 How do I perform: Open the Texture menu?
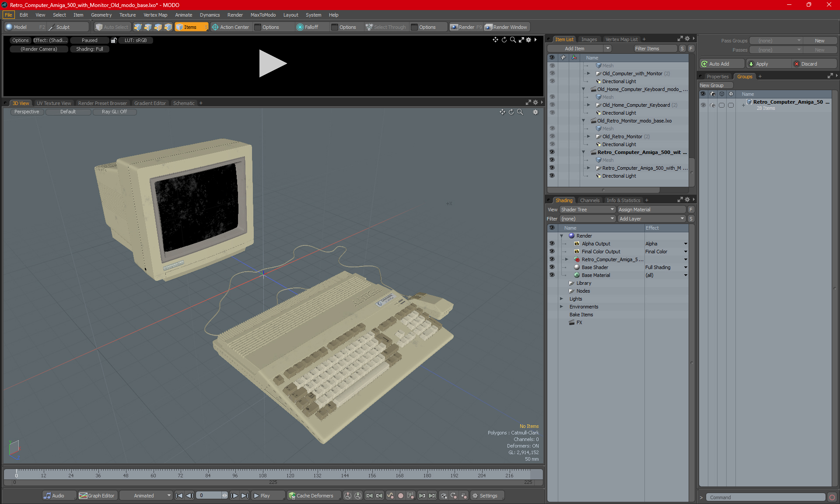coord(127,15)
